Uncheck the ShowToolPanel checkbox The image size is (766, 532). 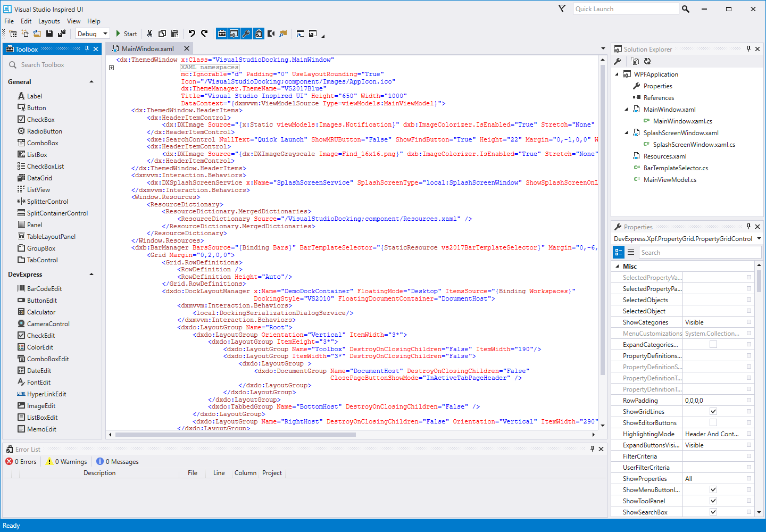713,501
